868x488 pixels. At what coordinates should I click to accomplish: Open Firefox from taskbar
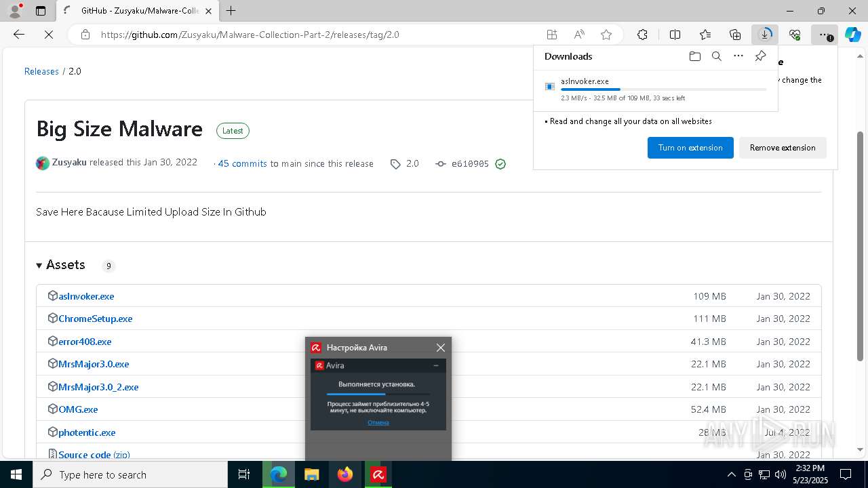[x=345, y=474]
